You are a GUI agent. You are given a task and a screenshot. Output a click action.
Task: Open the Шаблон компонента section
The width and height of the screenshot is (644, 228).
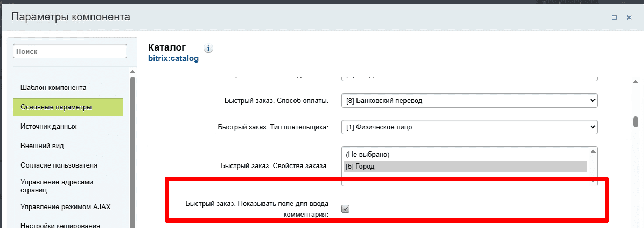click(x=53, y=87)
